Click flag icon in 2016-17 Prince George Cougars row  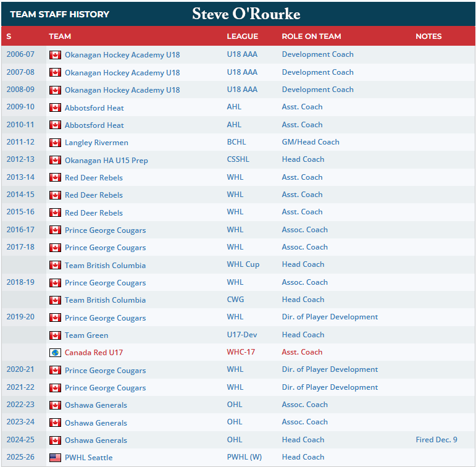55,230
